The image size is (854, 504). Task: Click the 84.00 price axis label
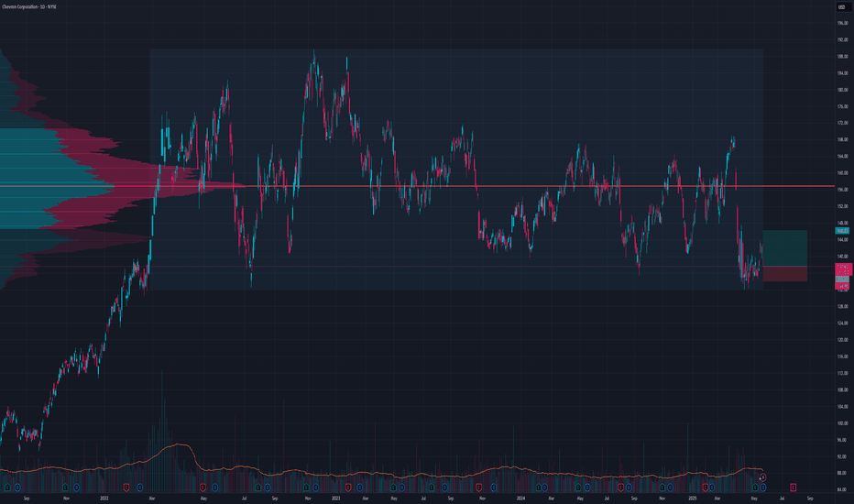(843, 489)
